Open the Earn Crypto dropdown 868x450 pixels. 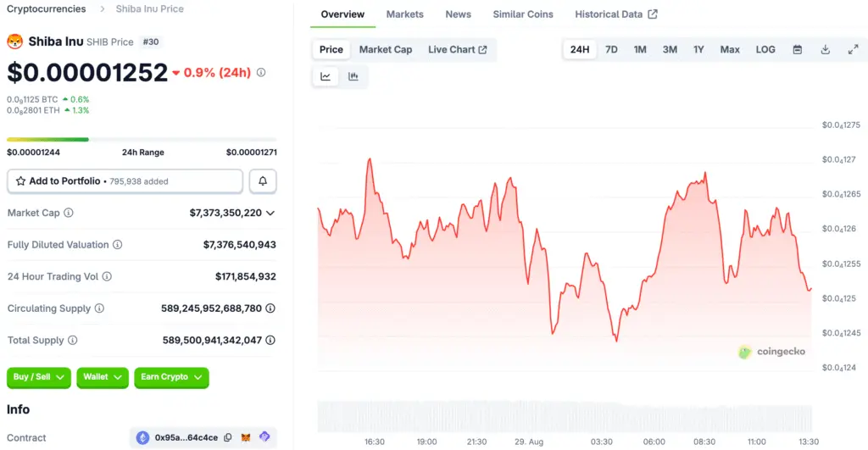171,377
